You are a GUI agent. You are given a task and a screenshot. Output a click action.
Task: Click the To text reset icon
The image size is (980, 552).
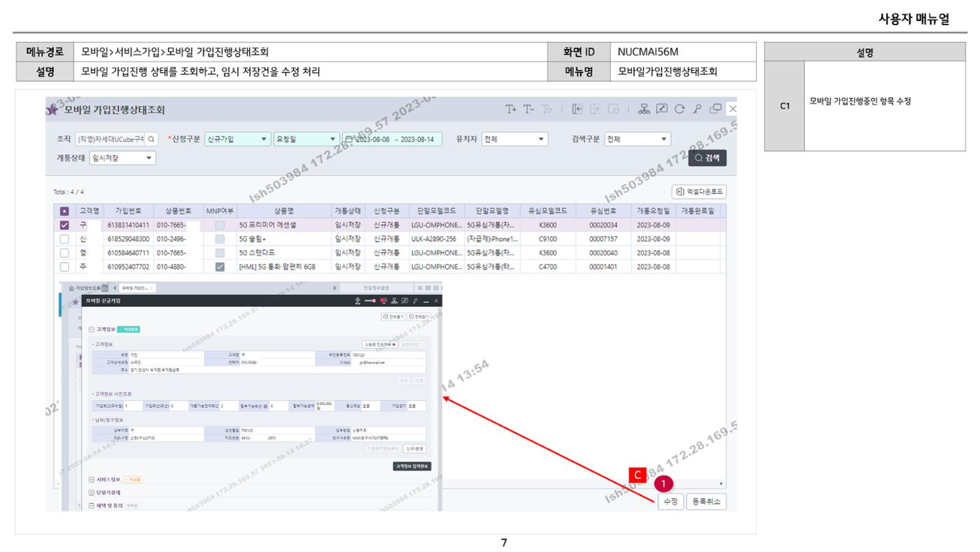tap(546, 109)
